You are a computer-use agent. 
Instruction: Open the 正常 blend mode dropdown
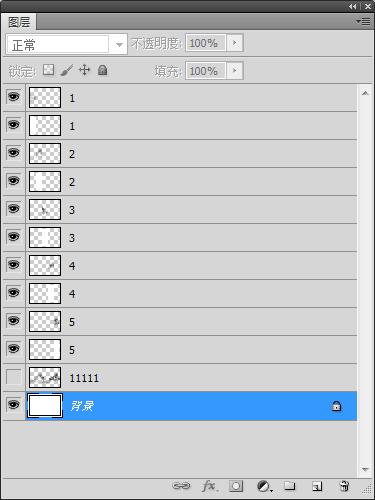[67, 44]
